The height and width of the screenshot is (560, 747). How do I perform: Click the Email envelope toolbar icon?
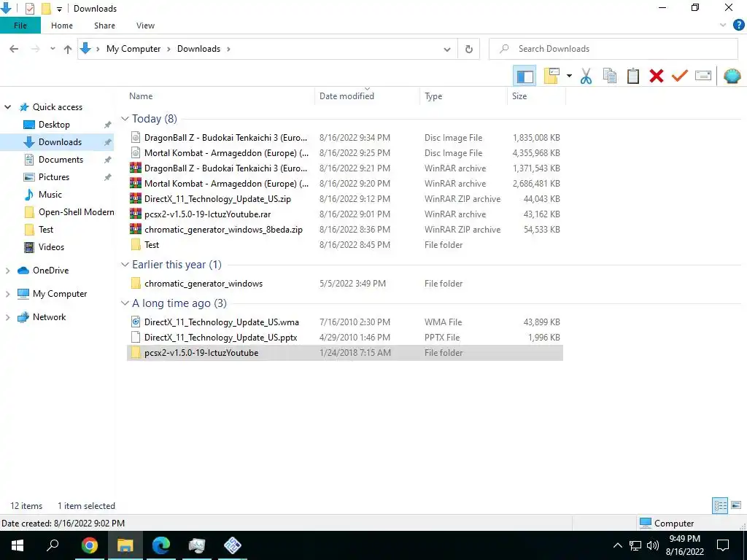coord(703,76)
